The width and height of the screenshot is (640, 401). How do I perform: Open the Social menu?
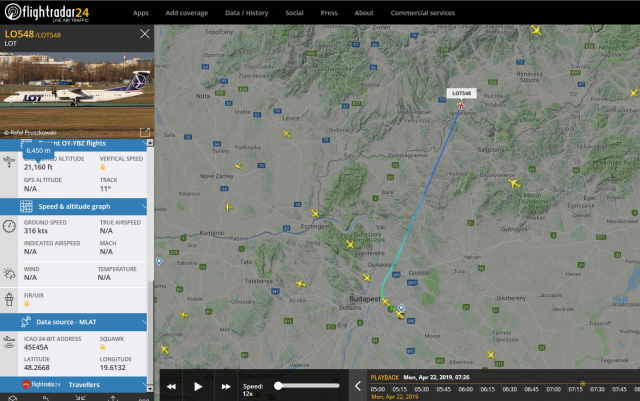[294, 13]
